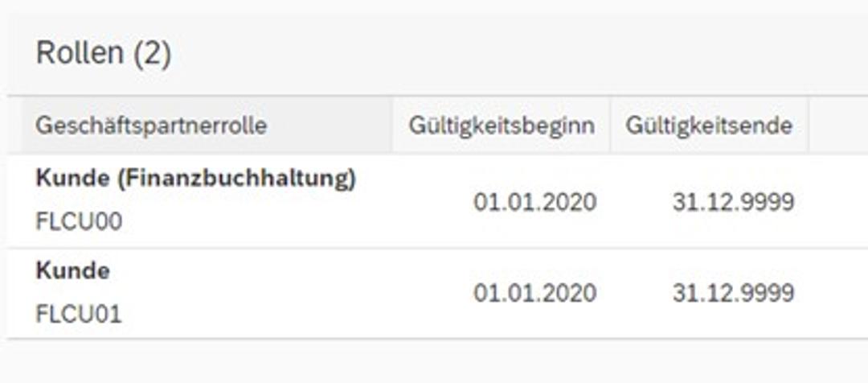The image size is (868, 383).
Task: Click divider between Geschäftspartnerrolle and Gültigkeitsbeginn headers
Action: click(393, 126)
